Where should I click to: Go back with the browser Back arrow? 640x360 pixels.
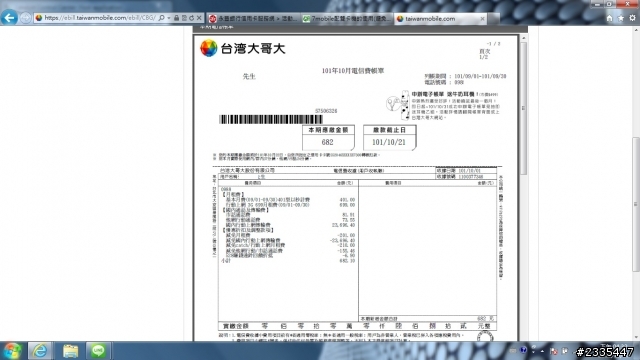pos(9,18)
